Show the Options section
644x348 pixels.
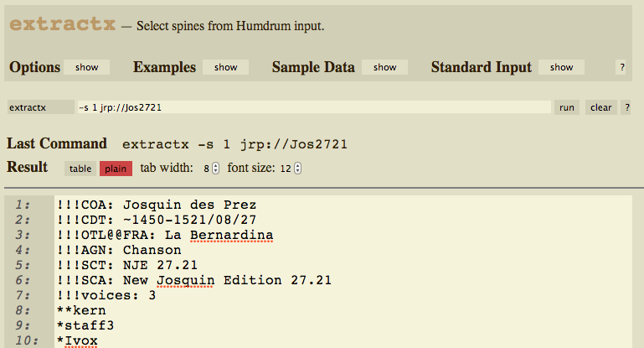(80, 67)
